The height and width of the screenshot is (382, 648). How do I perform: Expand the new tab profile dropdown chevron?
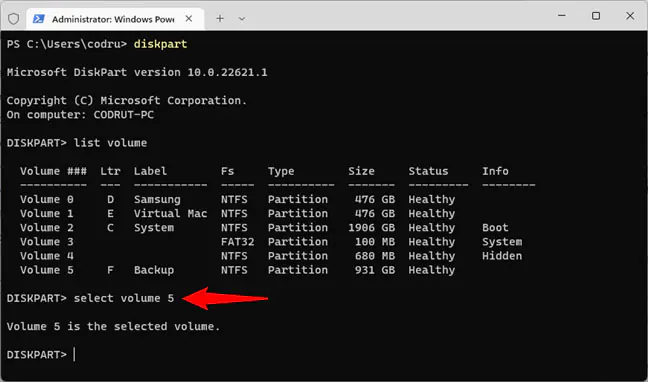242,19
